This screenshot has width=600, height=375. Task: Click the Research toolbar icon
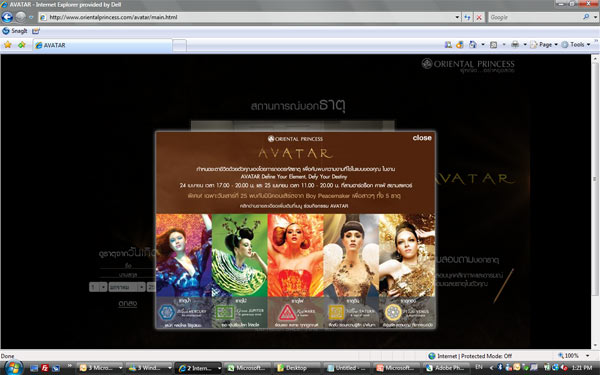pyautogui.click(x=448, y=45)
